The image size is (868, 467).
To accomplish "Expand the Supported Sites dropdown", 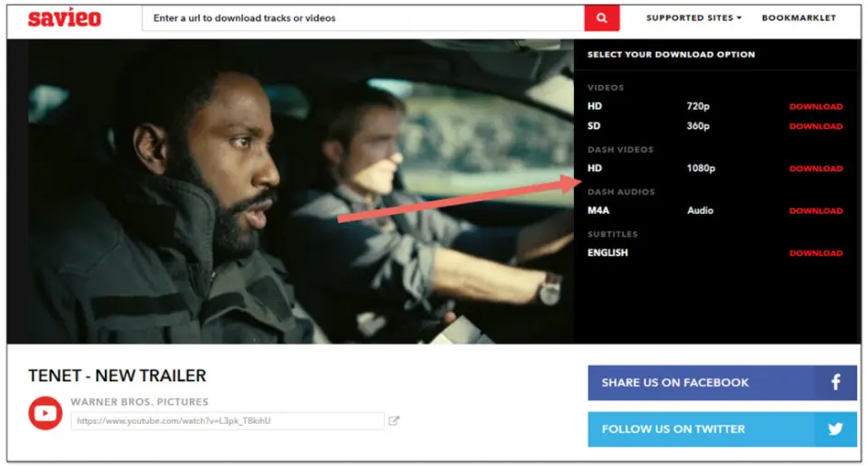I will click(694, 18).
